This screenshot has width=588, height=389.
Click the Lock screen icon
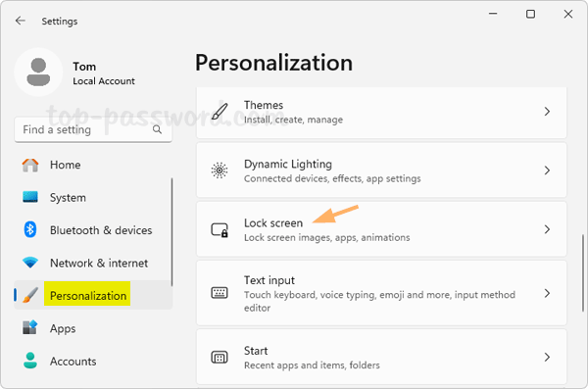point(220,229)
